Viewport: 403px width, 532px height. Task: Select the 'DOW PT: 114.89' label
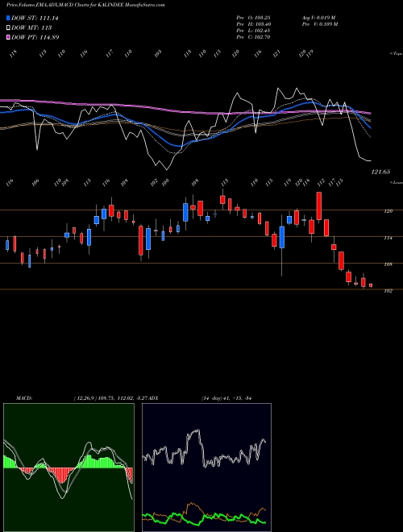[35, 37]
